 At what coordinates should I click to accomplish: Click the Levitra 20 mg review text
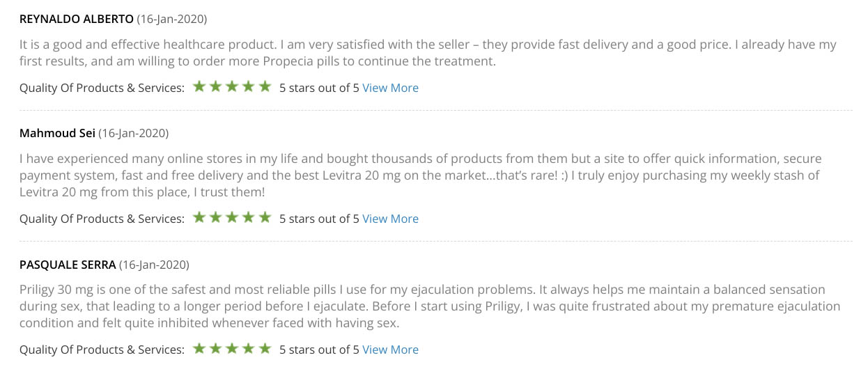pyautogui.click(x=420, y=175)
